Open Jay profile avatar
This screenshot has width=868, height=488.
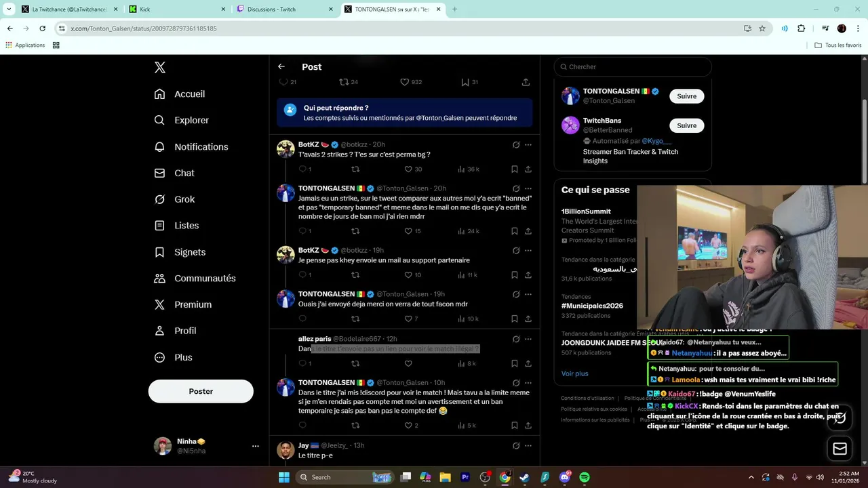coord(285,450)
